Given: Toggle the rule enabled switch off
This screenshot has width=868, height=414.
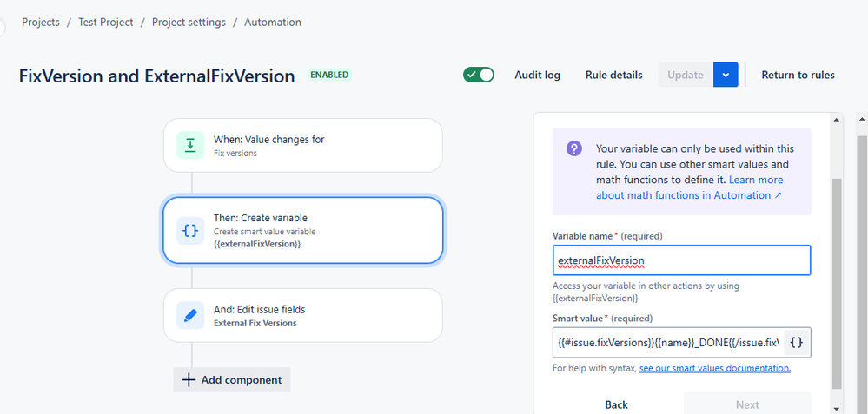Looking at the screenshot, I should coord(478,75).
